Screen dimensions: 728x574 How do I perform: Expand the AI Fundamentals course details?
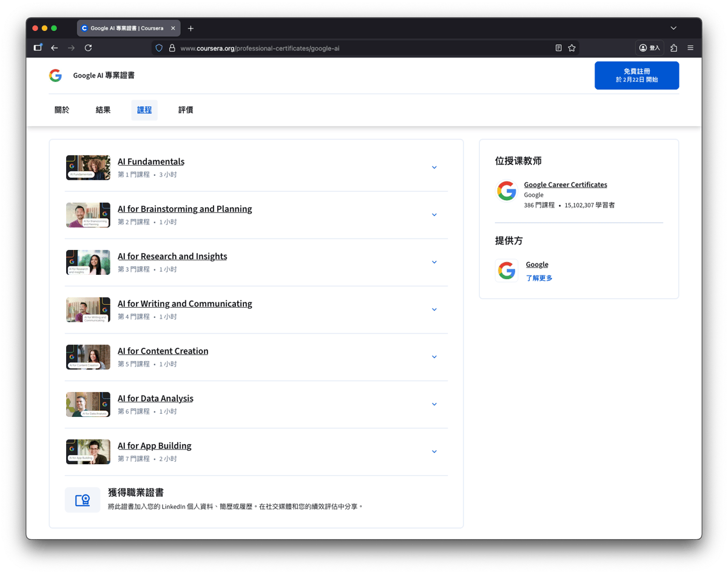pos(434,167)
